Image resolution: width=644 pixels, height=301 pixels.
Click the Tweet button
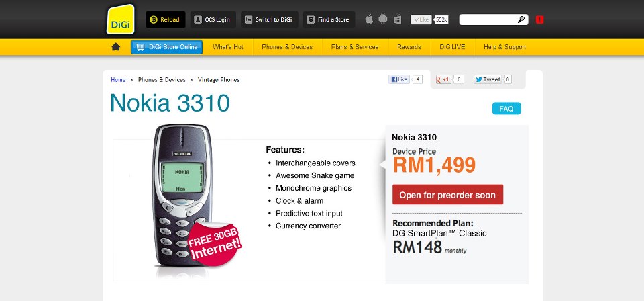click(x=488, y=79)
